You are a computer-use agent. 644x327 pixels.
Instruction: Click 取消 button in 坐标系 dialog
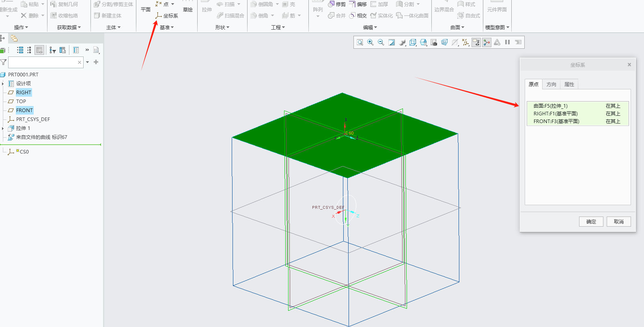pos(619,222)
